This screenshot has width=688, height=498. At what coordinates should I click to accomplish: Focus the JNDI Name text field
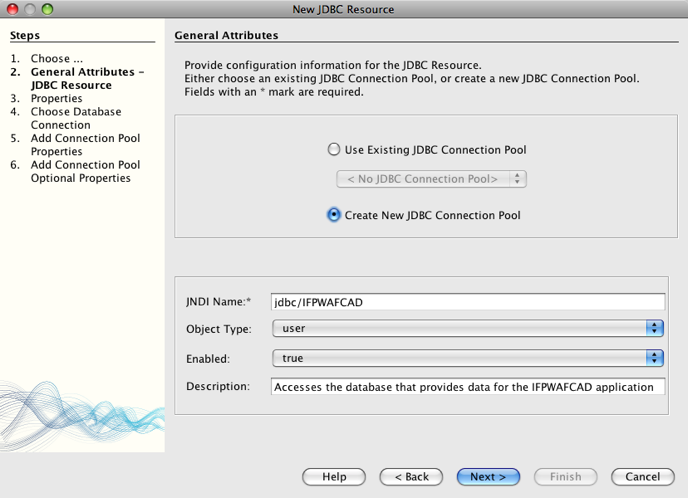pos(467,301)
